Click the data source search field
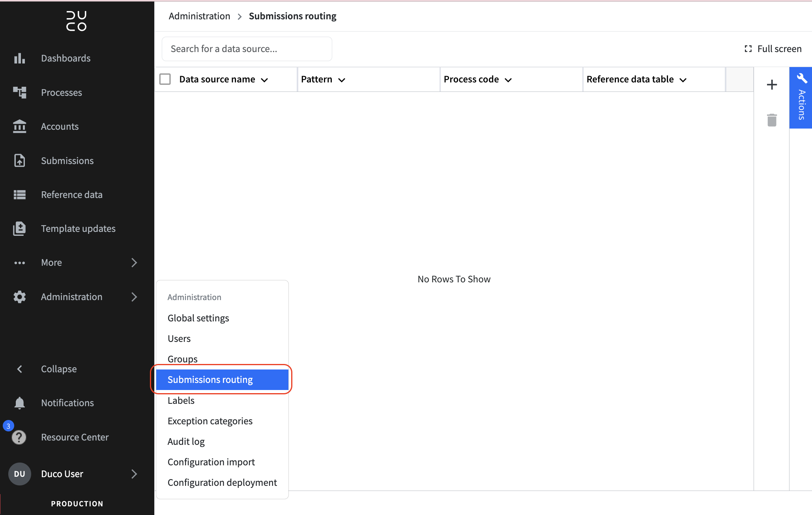 (x=247, y=49)
